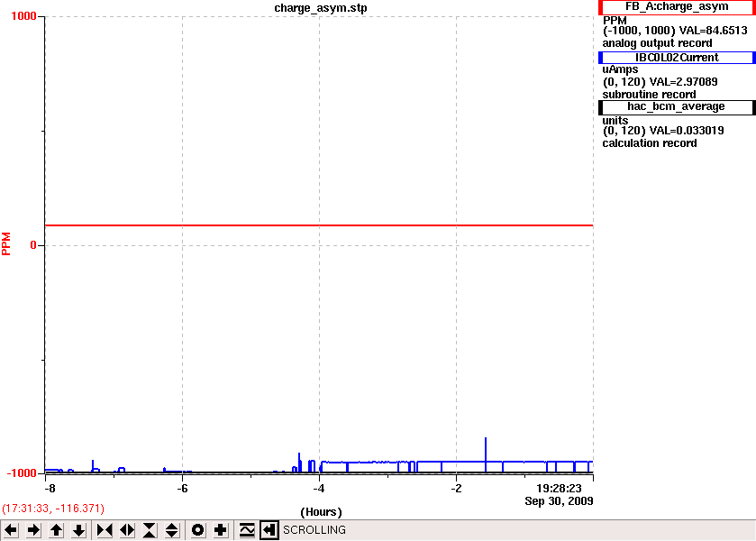Toggle the scroll-mode arrow button beside SCROLLING
The image size is (756, 541).
[x=269, y=530]
